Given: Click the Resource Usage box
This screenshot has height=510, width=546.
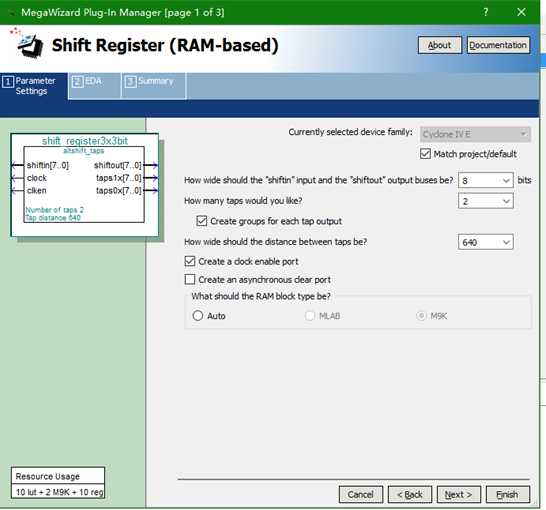Looking at the screenshot, I should click(58, 482).
